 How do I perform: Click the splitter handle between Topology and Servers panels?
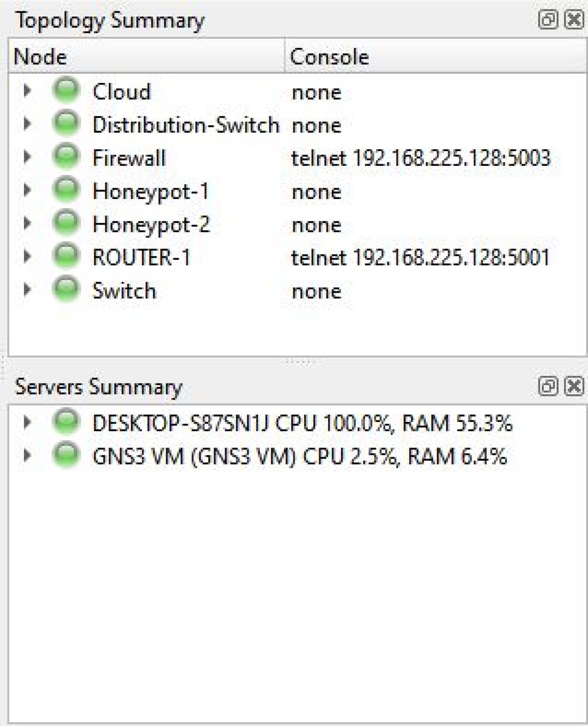point(300,362)
